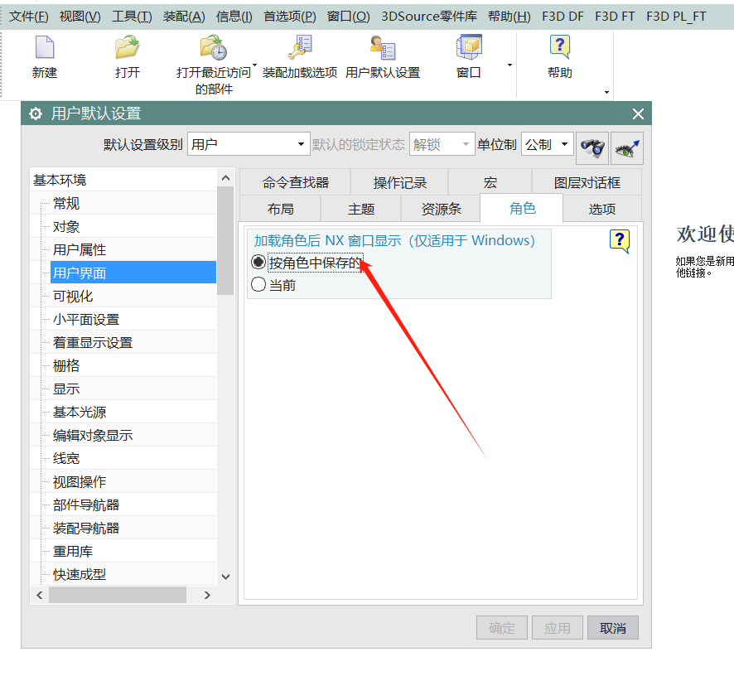Expand the 窗口 toolbar dropdown arrow
The height and width of the screenshot is (700, 734).
click(x=509, y=65)
